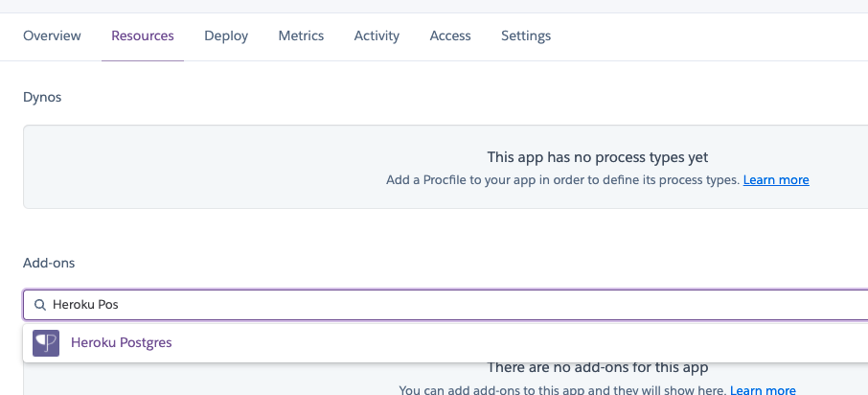Select the Heroku Postgres suggestion text

coord(122,343)
